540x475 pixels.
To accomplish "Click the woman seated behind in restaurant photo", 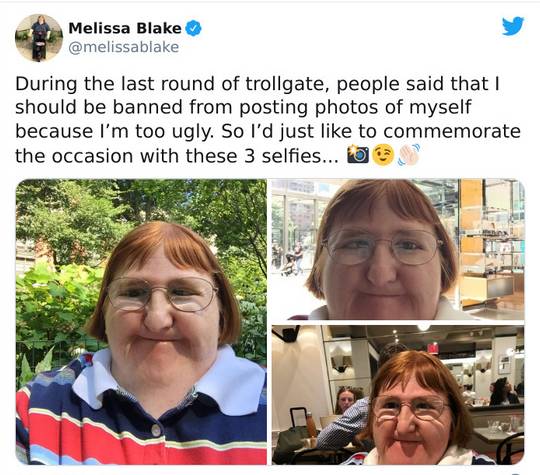I will (x=346, y=400).
